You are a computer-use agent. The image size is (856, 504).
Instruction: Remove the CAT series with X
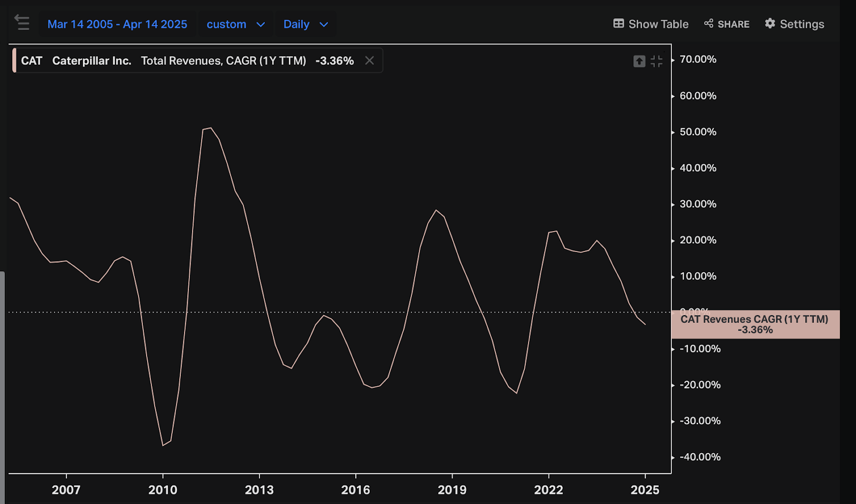(369, 60)
